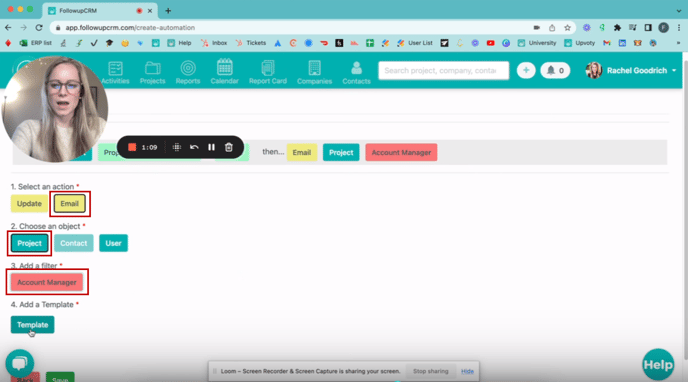
Task: Close the FollowupCRM tab
Action: point(150,11)
